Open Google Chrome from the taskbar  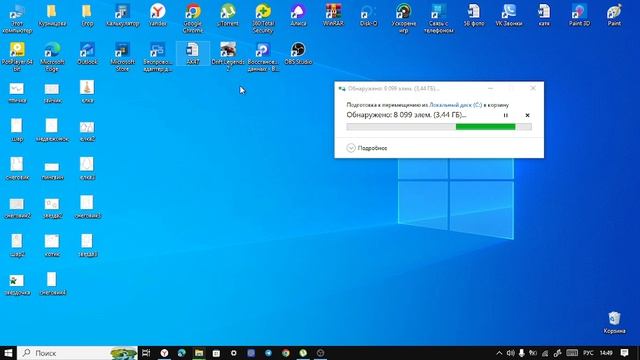coord(286,353)
